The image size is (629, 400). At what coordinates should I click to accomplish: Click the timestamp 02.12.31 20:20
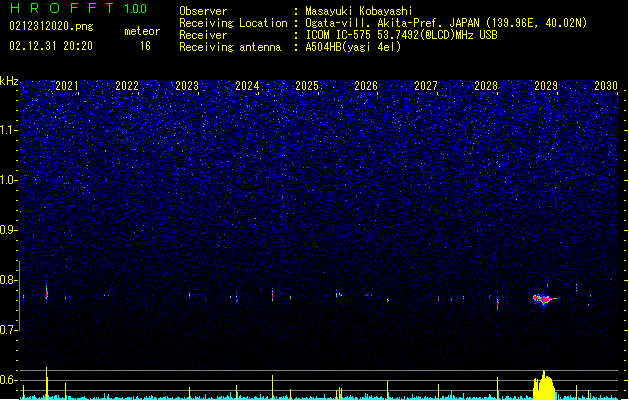pyautogui.click(x=51, y=45)
